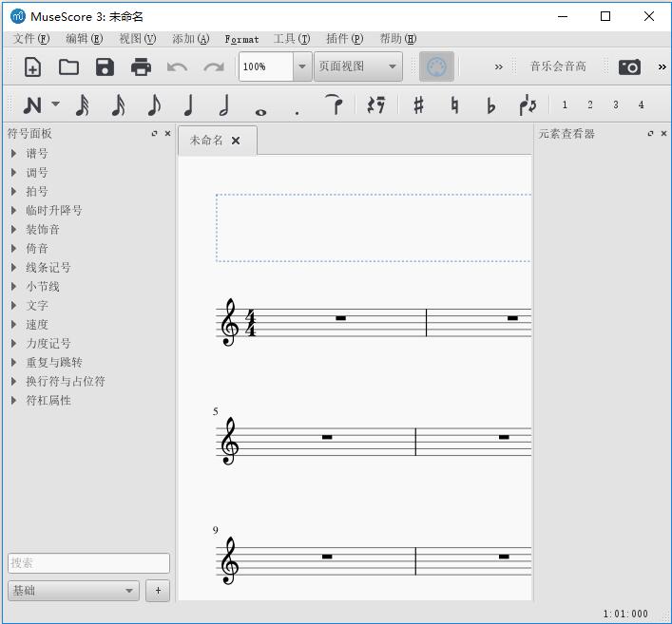This screenshot has width=672, height=624.
Task: Select voice 4
Action: (642, 104)
